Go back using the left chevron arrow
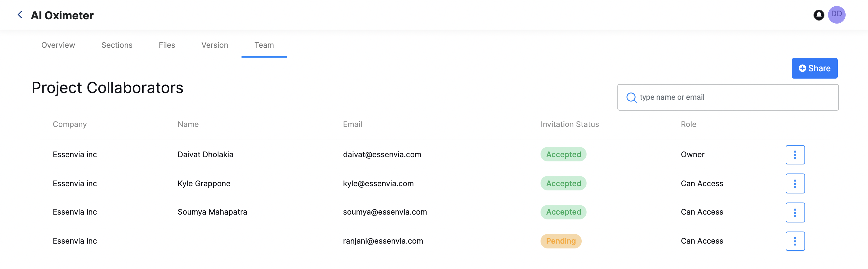This screenshot has height=269, width=868. point(20,15)
